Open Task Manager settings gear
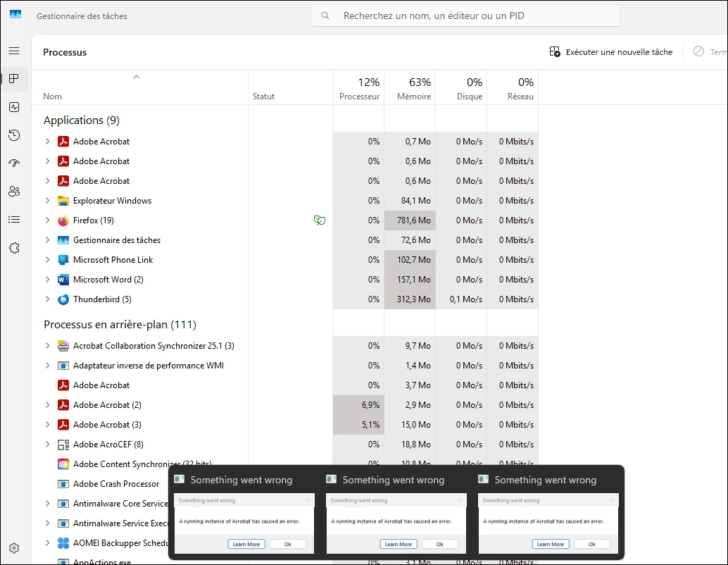728x565 pixels. (x=14, y=548)
